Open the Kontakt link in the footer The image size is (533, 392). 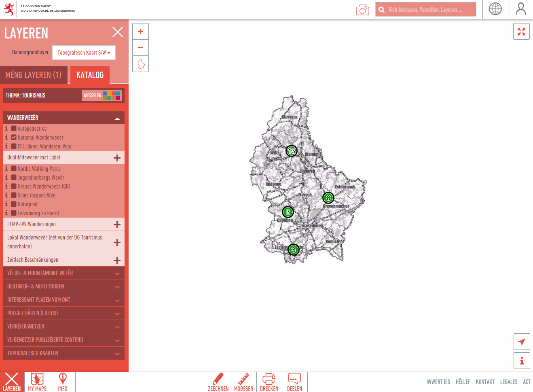pos(485,382)
